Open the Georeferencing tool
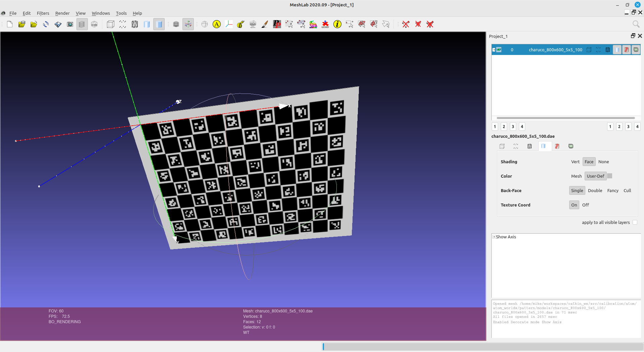644x352 pixels. 325,24
